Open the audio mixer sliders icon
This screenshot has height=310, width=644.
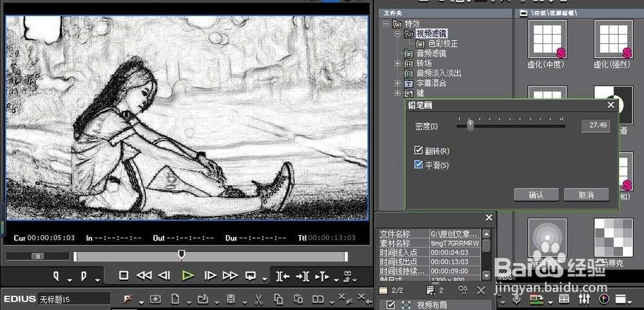click(585, 299)
